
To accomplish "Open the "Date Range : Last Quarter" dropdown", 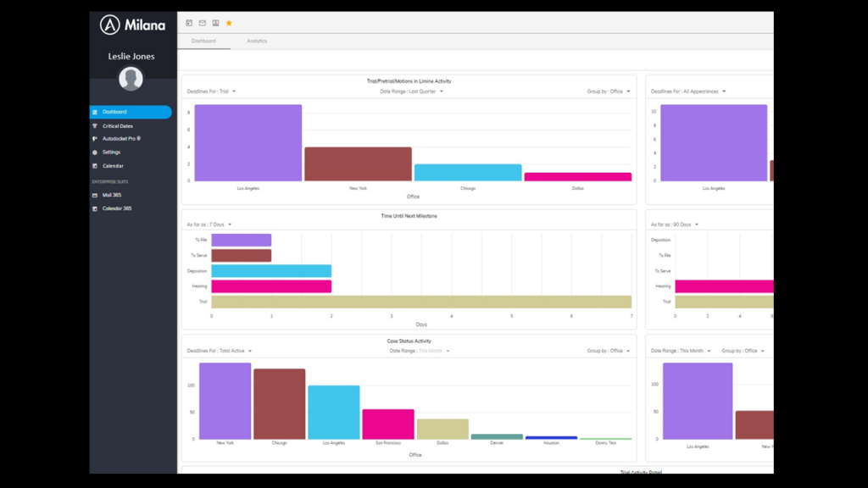I will 411,91.
